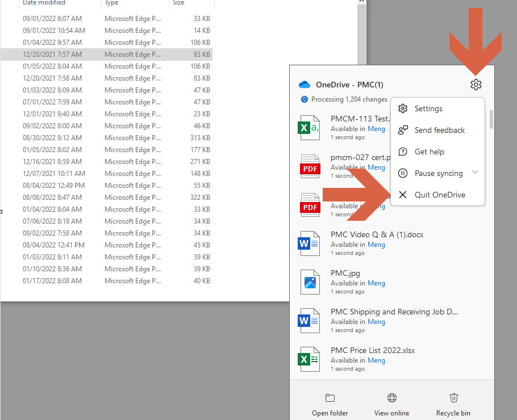This screenshot has height=420, width=517.
Task: Choose Settings from the gear menu
Action: tap(437, 108)
